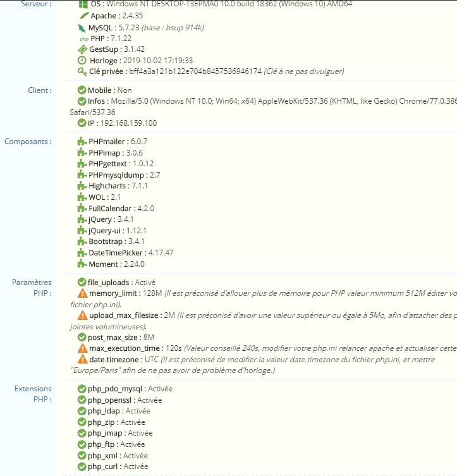Click the Horloge value 2019-10-02 17:19:33
Screen dimensions: 457x476
click(158, 61)
